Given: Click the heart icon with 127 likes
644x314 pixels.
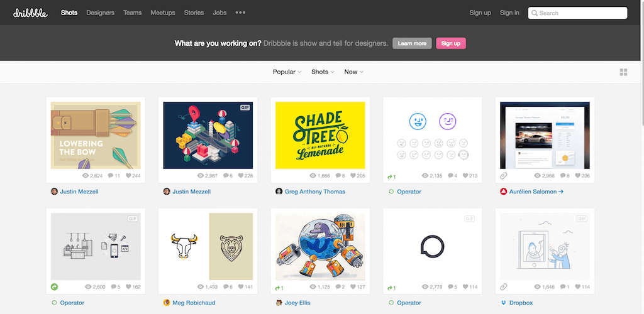Looking at the screenshot, I should pyautogui.click(x=353, y=287).
